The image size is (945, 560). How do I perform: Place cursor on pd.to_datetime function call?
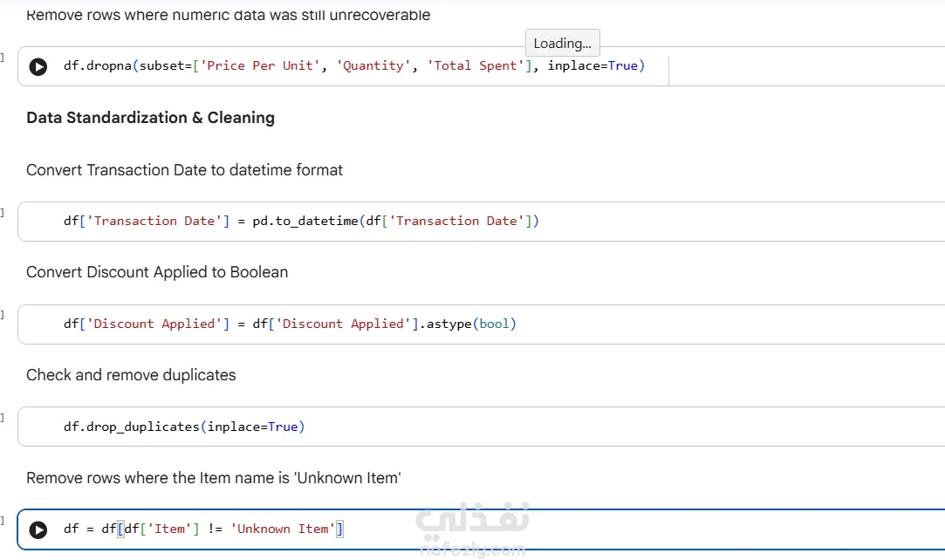(305, 221)
